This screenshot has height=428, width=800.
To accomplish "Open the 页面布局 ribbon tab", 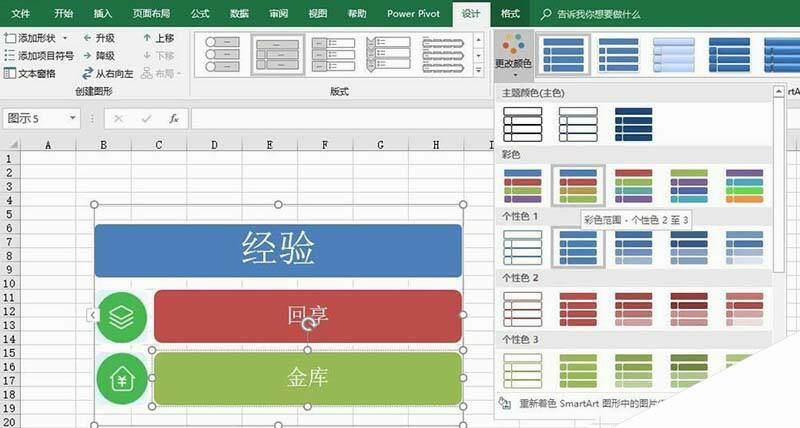I will click(x=151, y=14).
